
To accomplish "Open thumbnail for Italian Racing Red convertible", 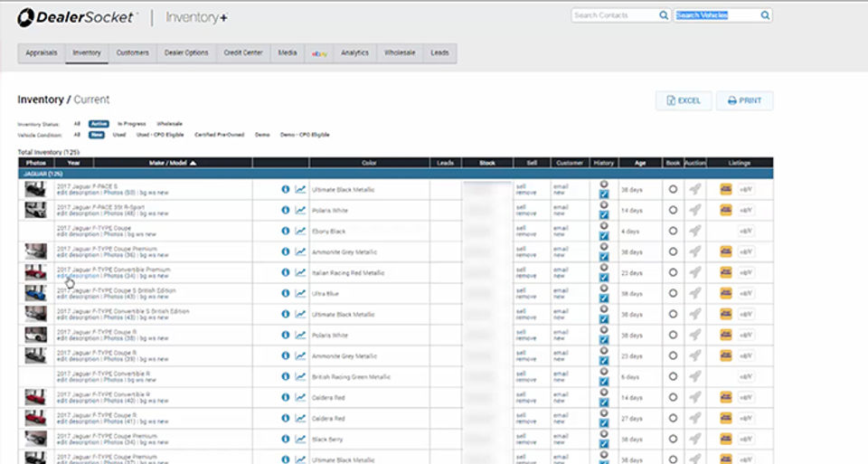I will point(35,272).
